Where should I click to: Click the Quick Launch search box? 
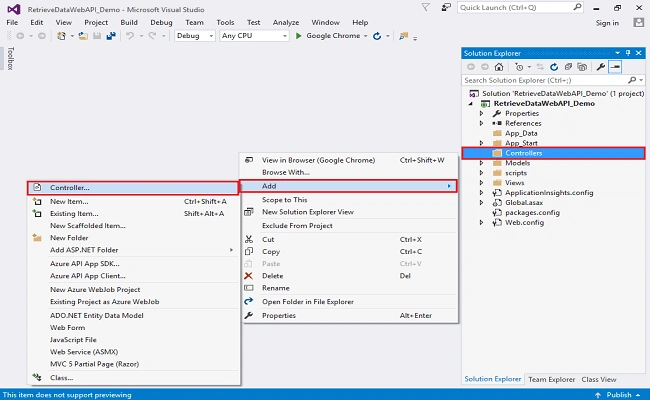(521, 7)
